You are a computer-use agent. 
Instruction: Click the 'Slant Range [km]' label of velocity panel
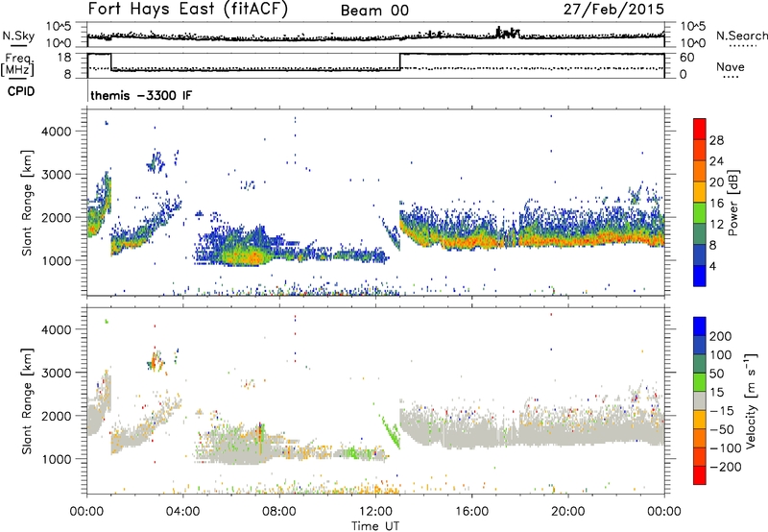point(27,401)
